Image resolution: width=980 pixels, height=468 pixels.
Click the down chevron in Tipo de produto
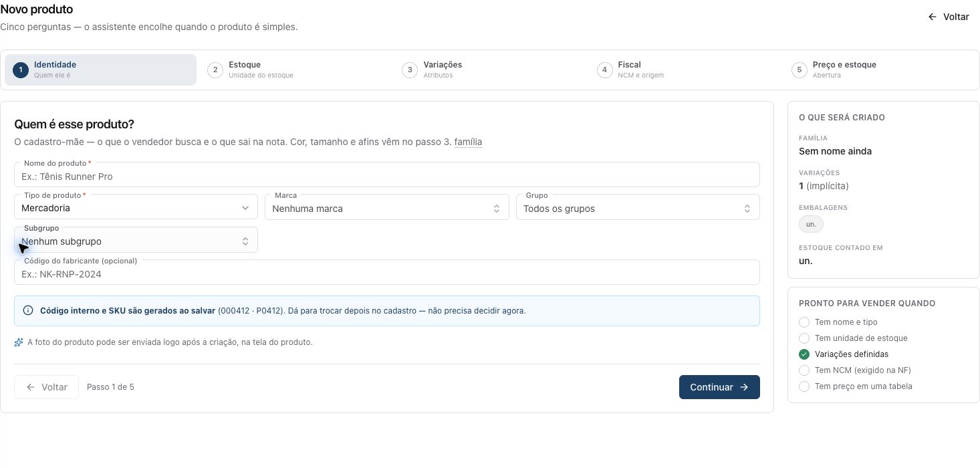[245, 208]
